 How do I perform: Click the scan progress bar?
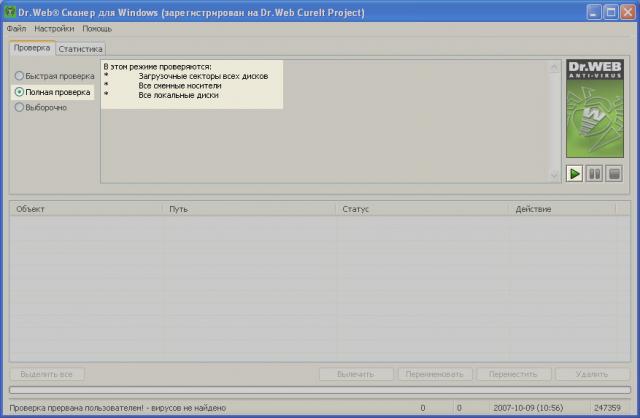(320, 390)
